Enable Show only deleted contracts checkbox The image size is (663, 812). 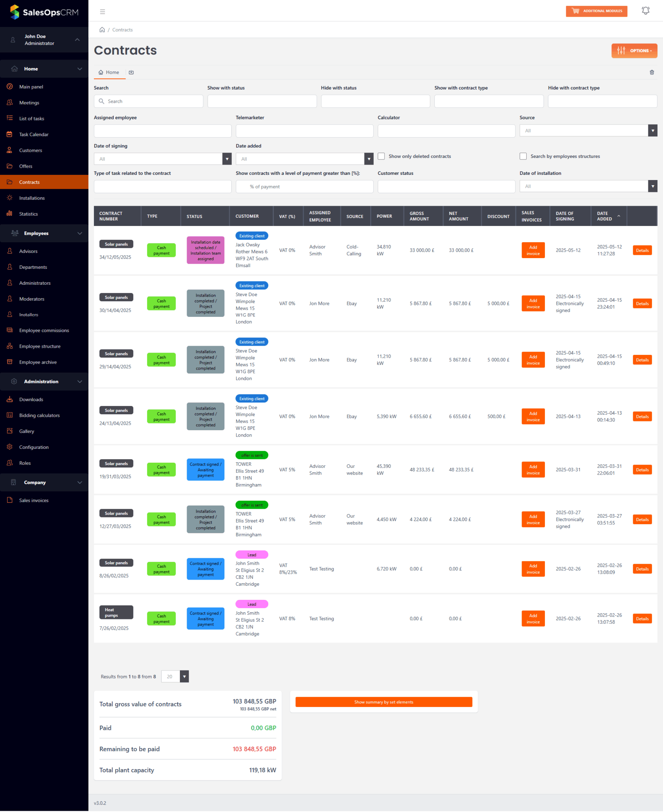pos(381,156)
